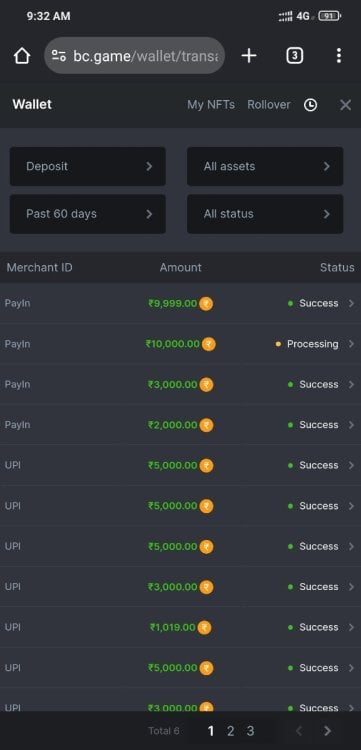Switch to the My NFTs tab
This screenshot has height=750, width=361.
211,105
